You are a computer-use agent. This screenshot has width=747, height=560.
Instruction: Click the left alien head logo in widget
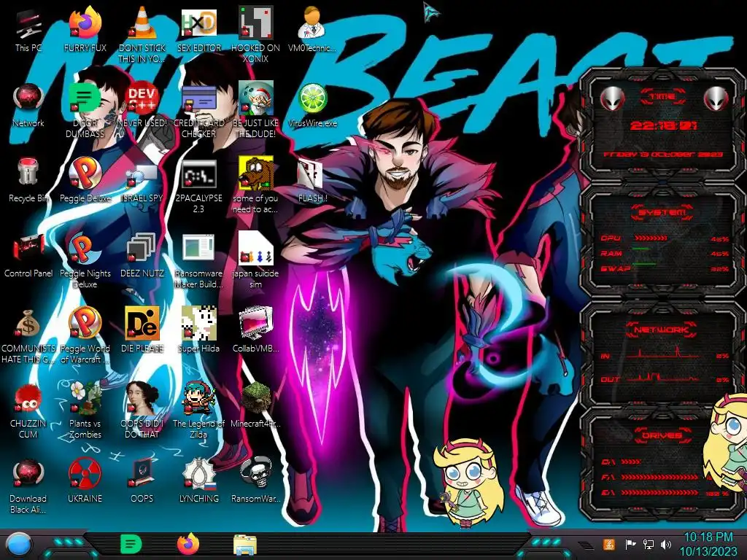(x=612, y=98)
